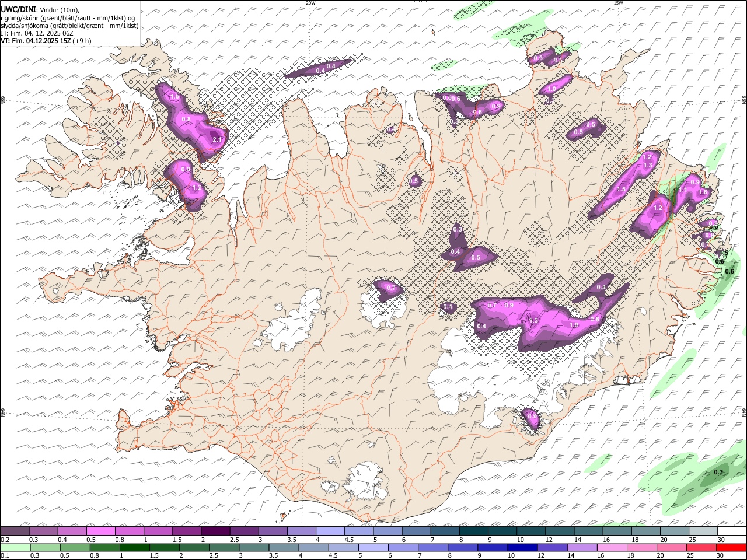Click the 'IT: Fim. 04. 12. 2025 06Z' line

37,33
